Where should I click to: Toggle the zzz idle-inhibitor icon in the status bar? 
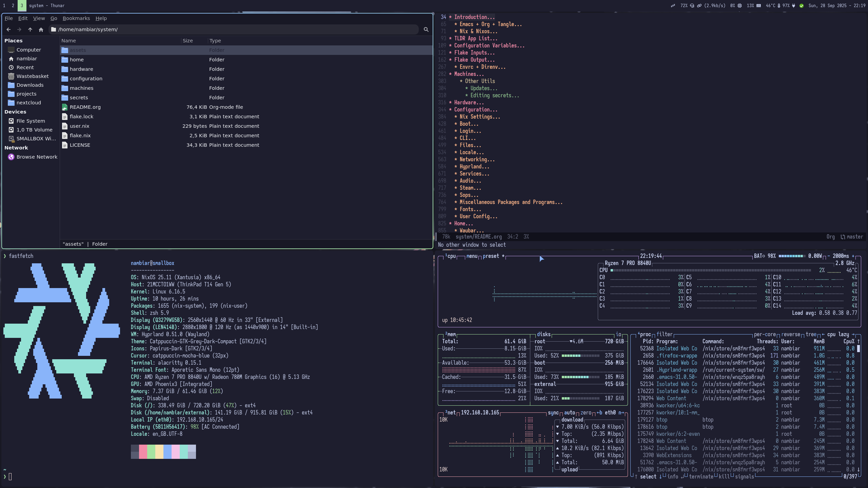pyautogui.click(x=673, y=6)
